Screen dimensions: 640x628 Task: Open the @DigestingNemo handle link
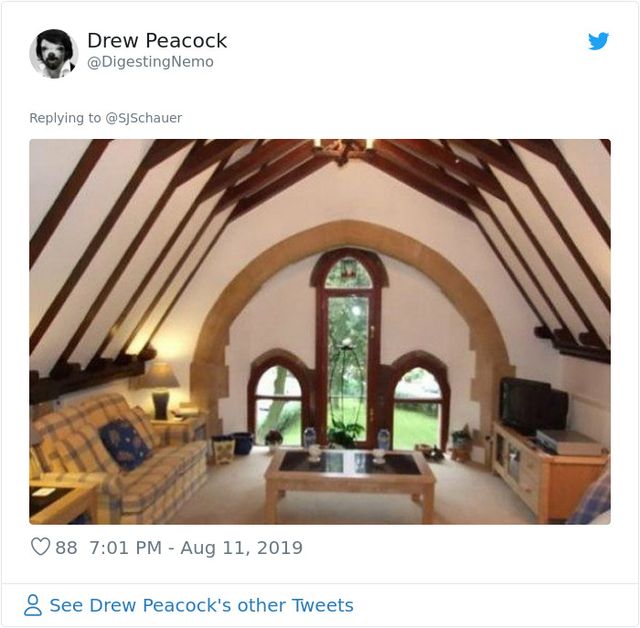(x=150, y=62)
